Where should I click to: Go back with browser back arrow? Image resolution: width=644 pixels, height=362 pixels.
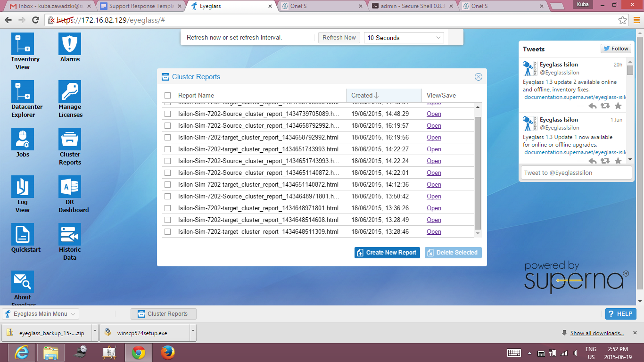click(x=8, y=20)
